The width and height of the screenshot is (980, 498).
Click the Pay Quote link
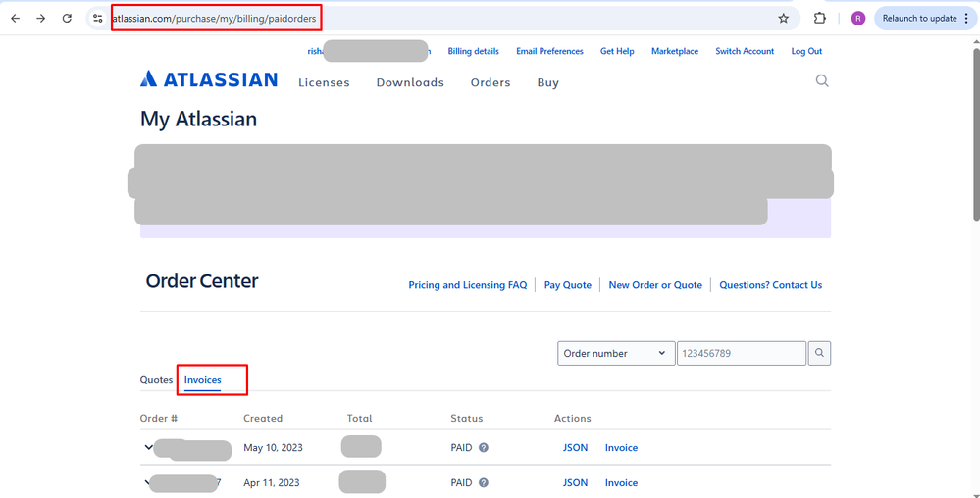click(568, 285)
